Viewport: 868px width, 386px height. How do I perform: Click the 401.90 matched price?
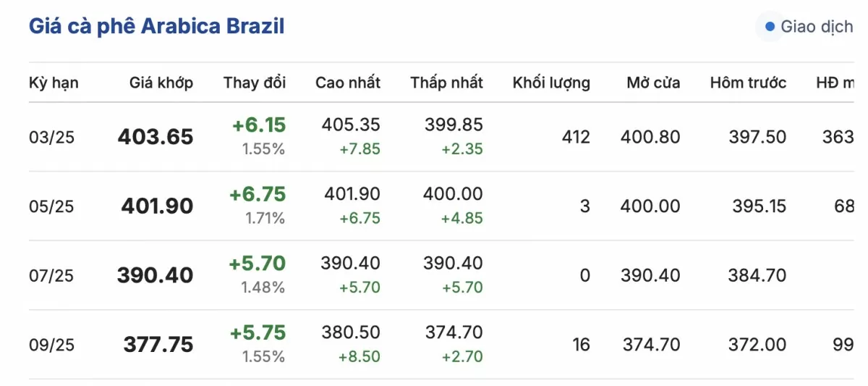[x=158, y=206]
